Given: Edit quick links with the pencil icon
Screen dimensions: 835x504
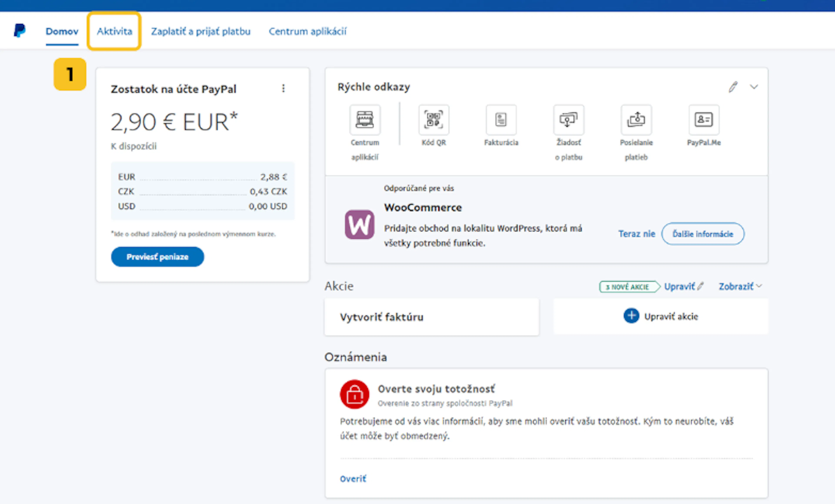Looking at the screenshot, I should point(733,87).
